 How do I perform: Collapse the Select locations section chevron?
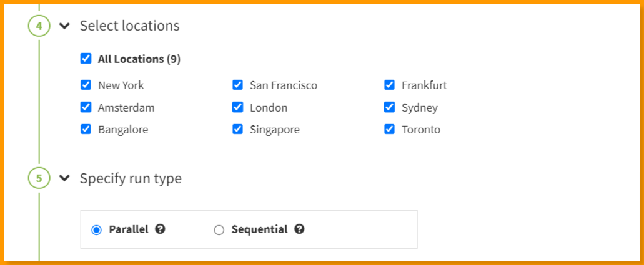(x=64, y=26)
